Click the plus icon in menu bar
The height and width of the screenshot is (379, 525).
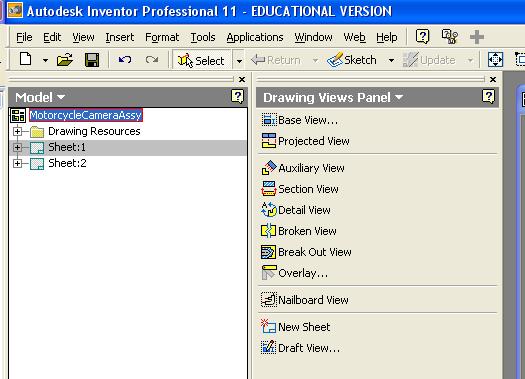477,37
